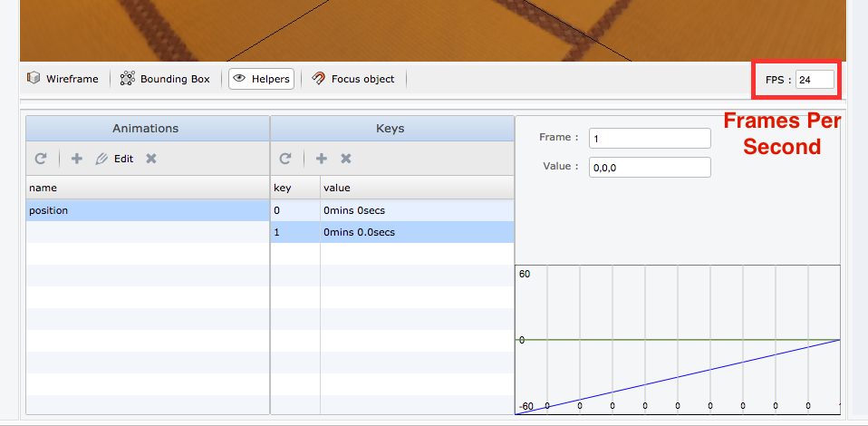
Task: Toggle Bounding Box display
Action: (165, 79)
